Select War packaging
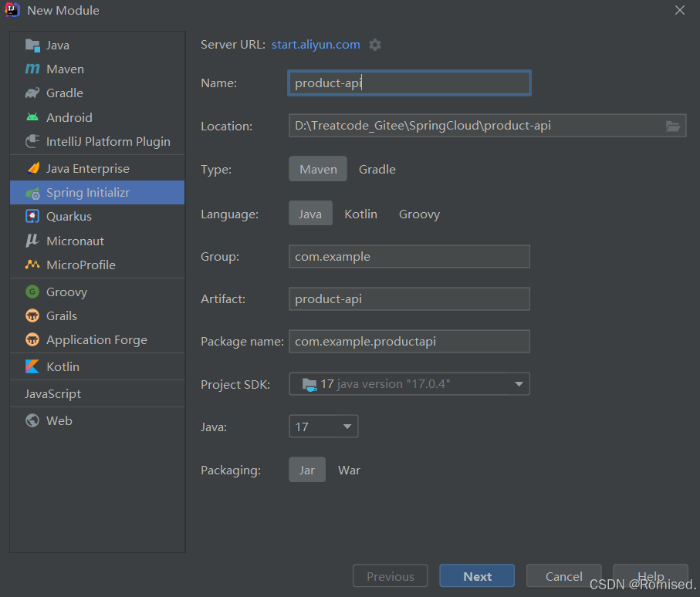700x597 pixels. click(x=349, y=470)
